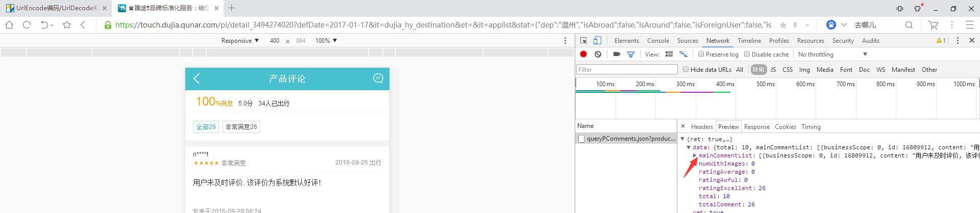
Task: Go back using the browser back arrow
Action: click(83, 24)
